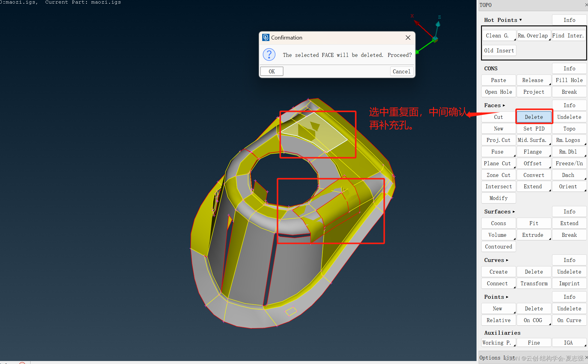Expand the Curves section arrow
This screenshot has height=364, width=588.
pyautogui.click(x=507, y=260)
